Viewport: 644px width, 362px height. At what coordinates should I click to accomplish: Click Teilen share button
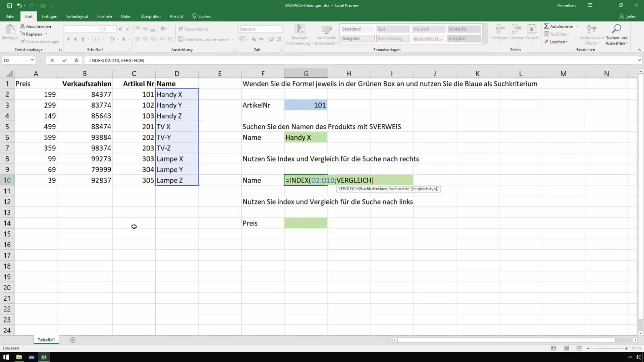[x=628, y=16]
